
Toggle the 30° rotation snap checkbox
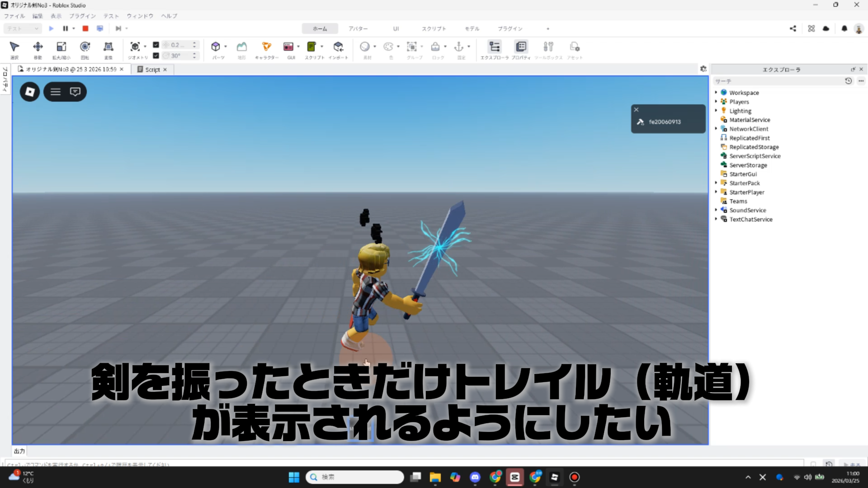pos(156,56)
